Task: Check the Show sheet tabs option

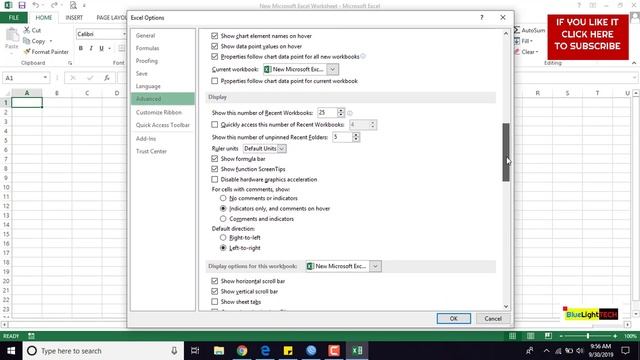Action: (215, 302)
